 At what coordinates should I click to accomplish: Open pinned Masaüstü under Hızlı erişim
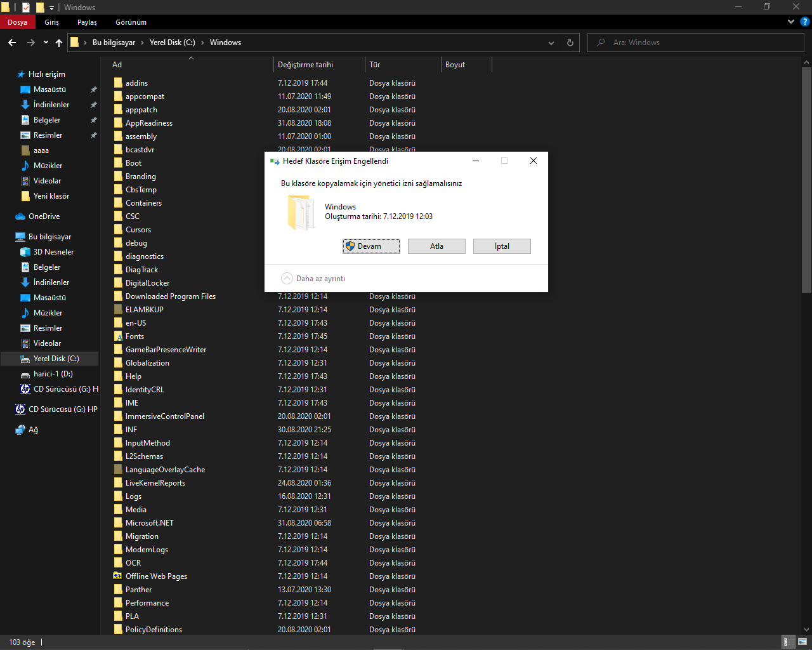[49, 90]
